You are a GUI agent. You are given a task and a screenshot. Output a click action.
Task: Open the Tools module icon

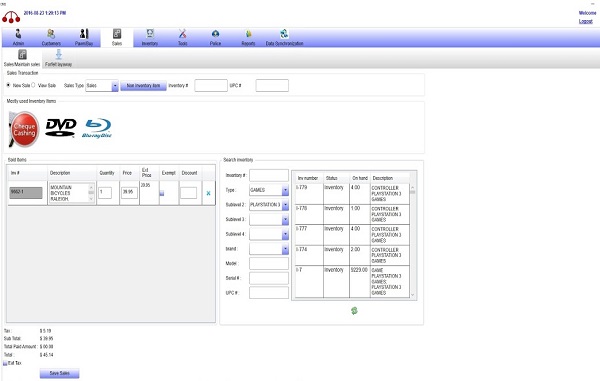(183, 34)
